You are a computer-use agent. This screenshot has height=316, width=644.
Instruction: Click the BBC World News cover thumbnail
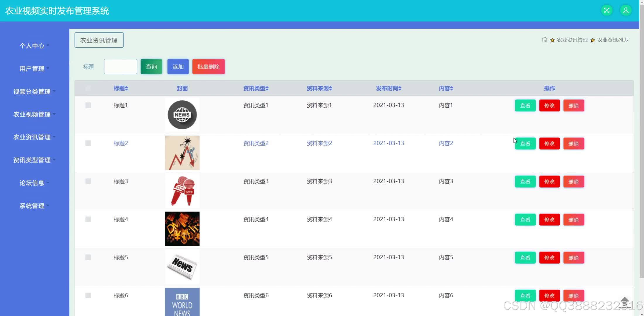(x=182, y=303)
